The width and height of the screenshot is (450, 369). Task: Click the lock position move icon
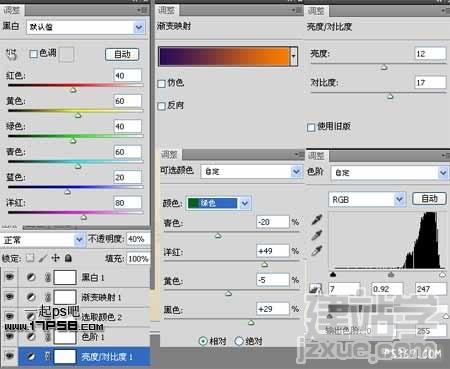55,258
